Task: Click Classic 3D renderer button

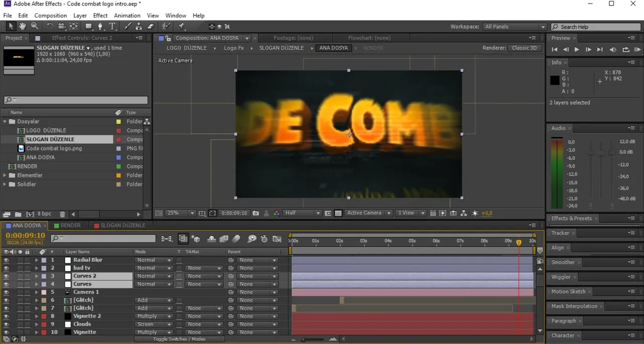Action: click(524, 48)
